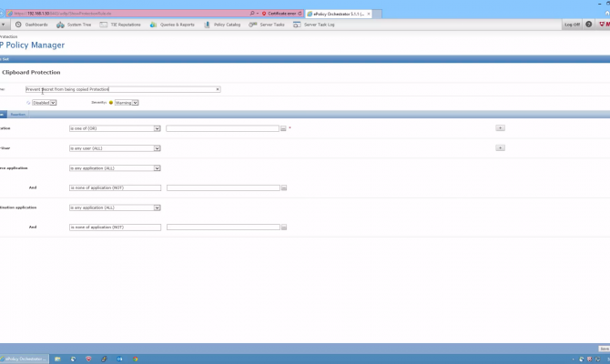Open File Explorer from the taskbar
The width and height of the screenshot is (610, 364).
pyautogui.click(x=57, y=359)
